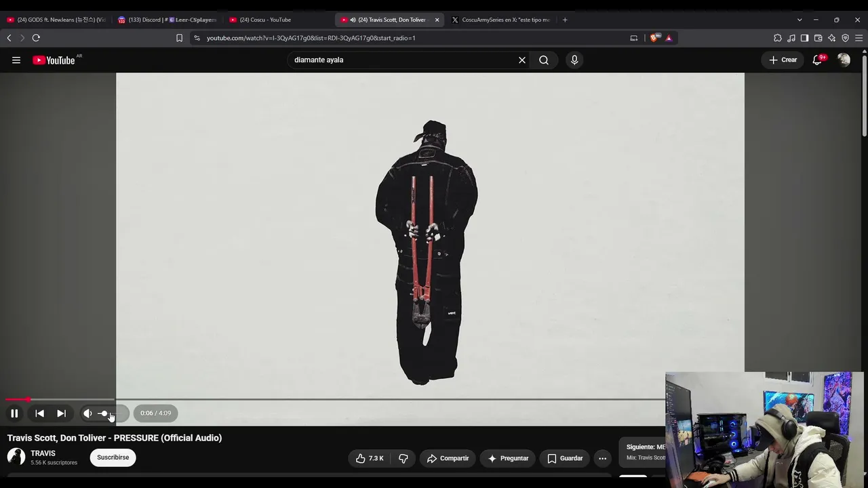Open site information icon in address bar
Screen dimensions: 868x488
click(x=197, y=38)
